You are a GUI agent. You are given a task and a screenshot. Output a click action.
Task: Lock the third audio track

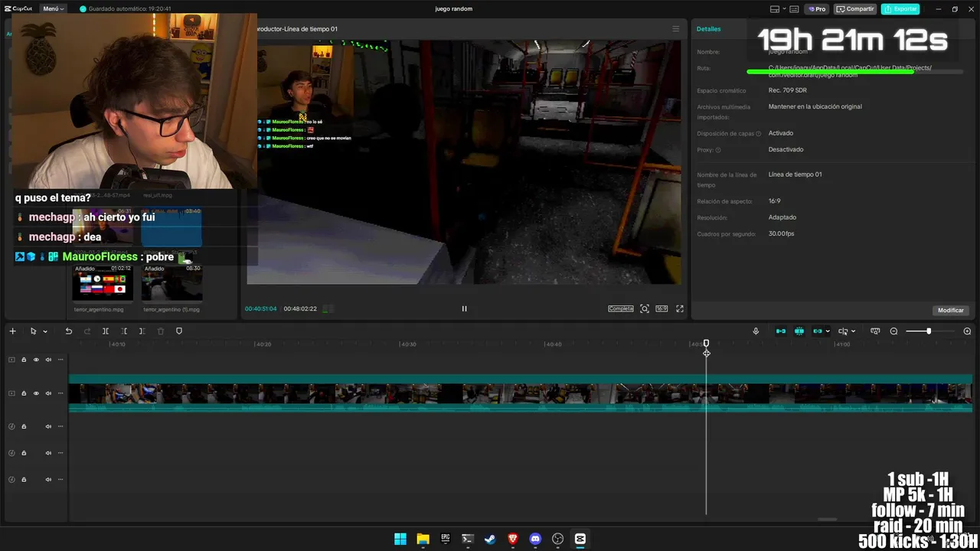pyautogui.click(x=24, y=480)
